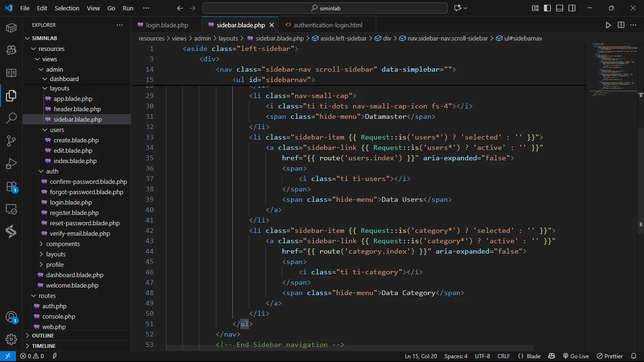644x362 pixels.
Task: Expand the components folder
Action: (63, 244)
